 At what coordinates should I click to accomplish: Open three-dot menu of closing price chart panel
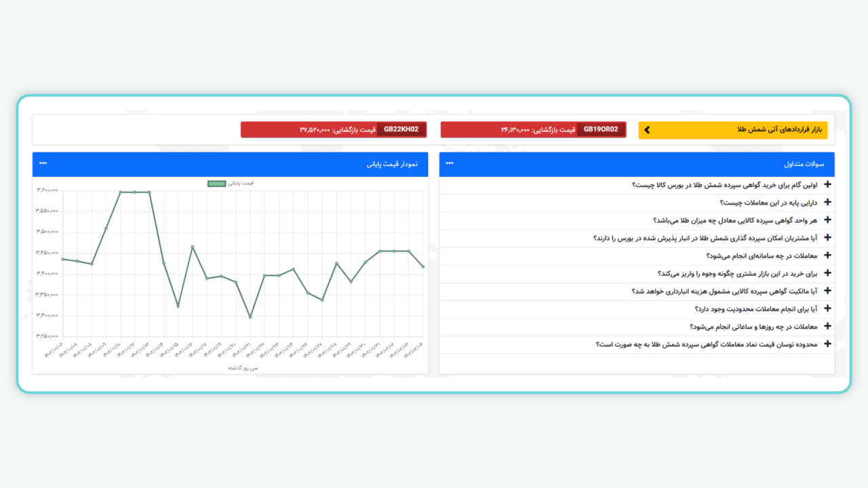pyautogui.click(x=43, y=163)
